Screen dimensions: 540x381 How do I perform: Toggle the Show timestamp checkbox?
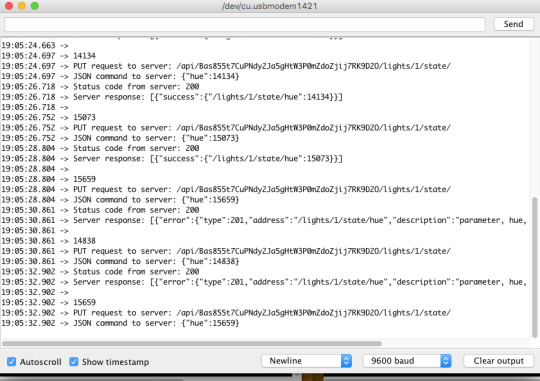click(x=74, y=361)
